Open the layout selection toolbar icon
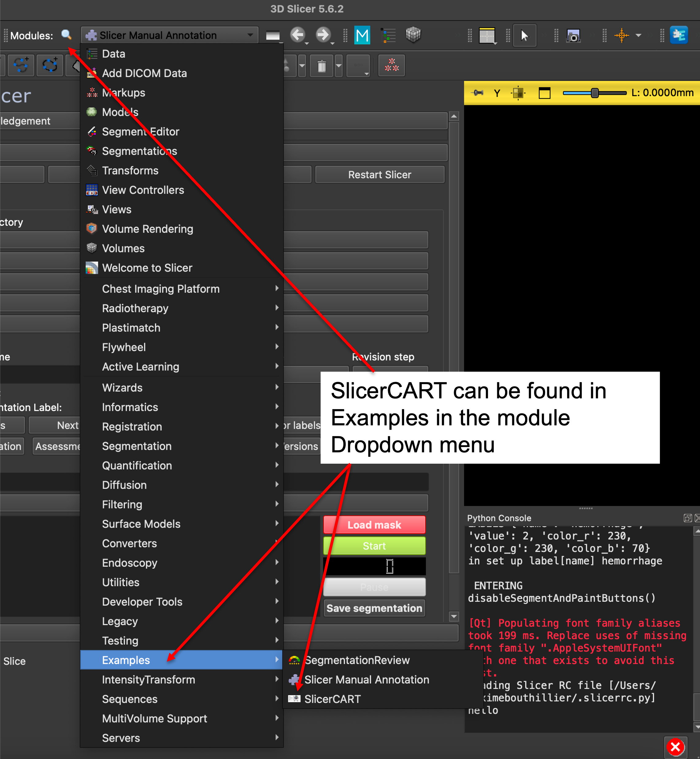 (487, 36)
